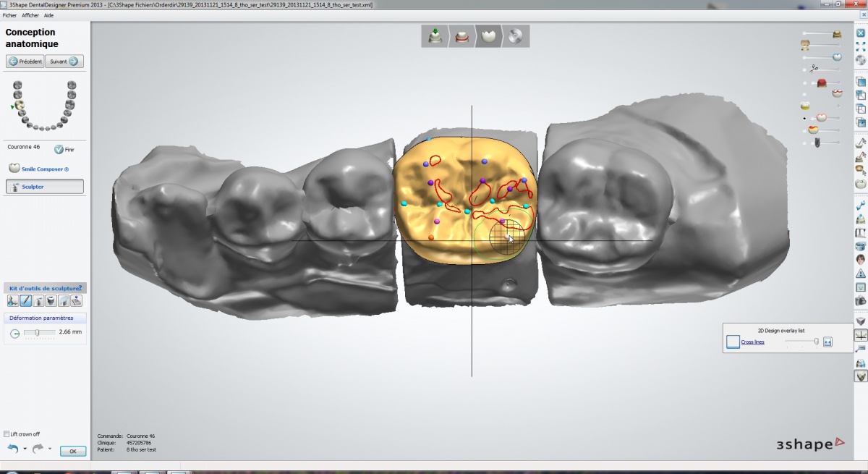Select the solid blue cube view icon
The width and height of the screenshot is (868, 474).
861,81
